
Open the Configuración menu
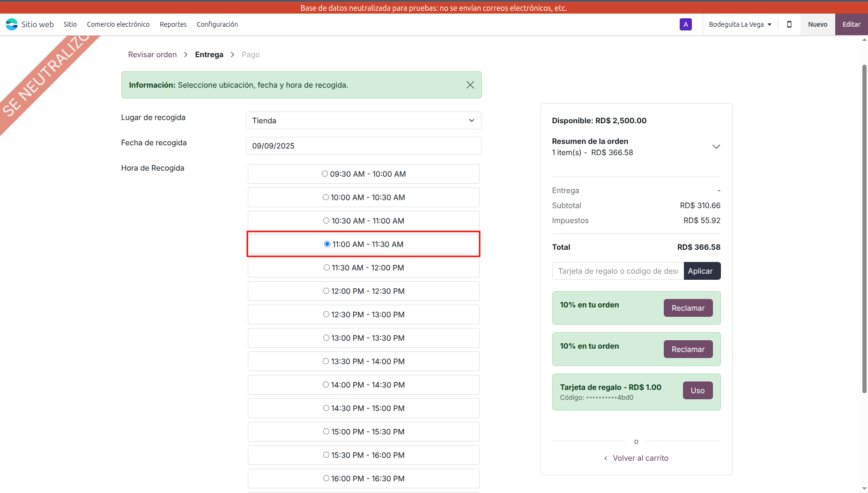pyautogui.click(x=217, y=24)
